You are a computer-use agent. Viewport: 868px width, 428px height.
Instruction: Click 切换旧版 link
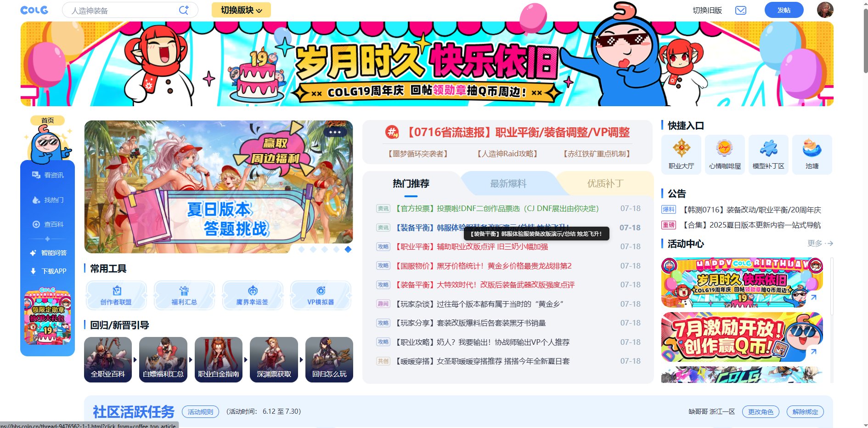tap(707, 10)
